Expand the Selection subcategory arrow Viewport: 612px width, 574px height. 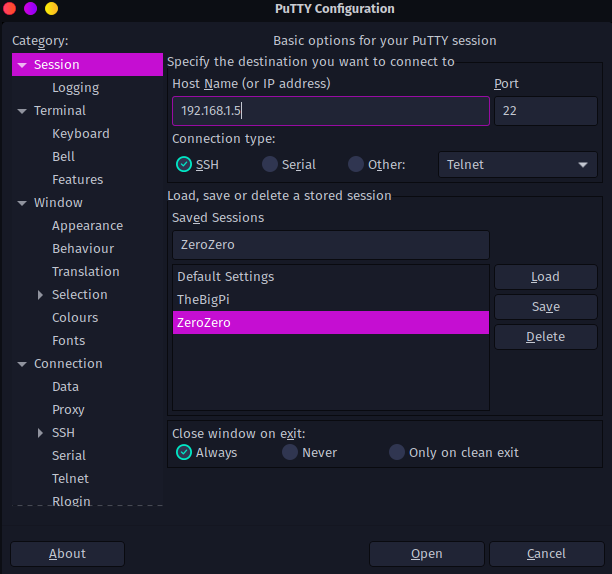point(40,295)
